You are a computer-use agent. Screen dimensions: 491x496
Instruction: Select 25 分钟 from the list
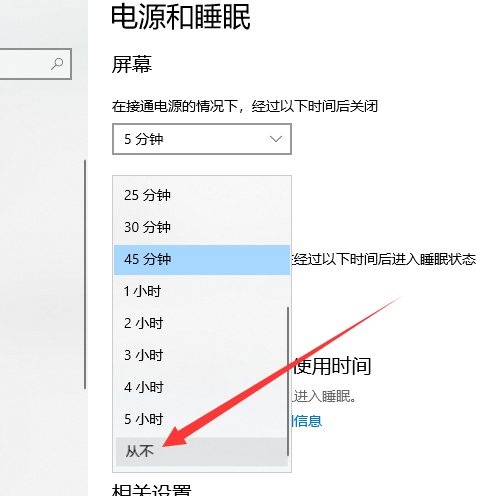click(202, 195)
